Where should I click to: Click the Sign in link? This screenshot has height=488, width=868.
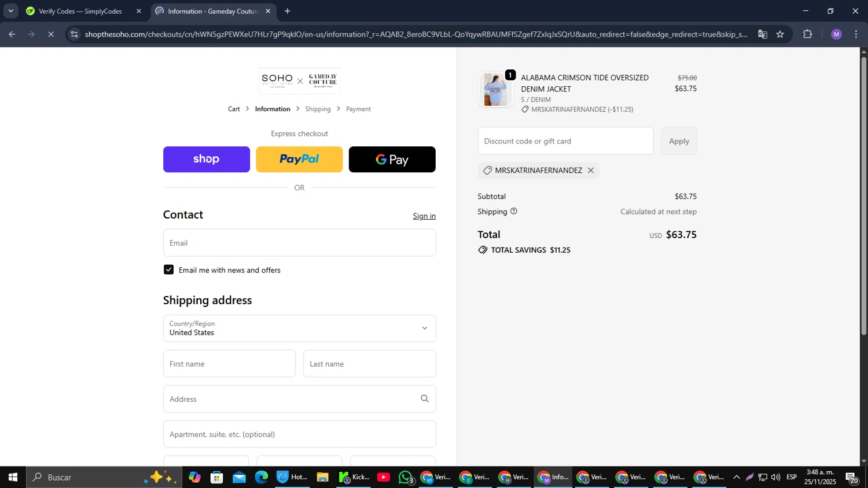click(424, 216)
